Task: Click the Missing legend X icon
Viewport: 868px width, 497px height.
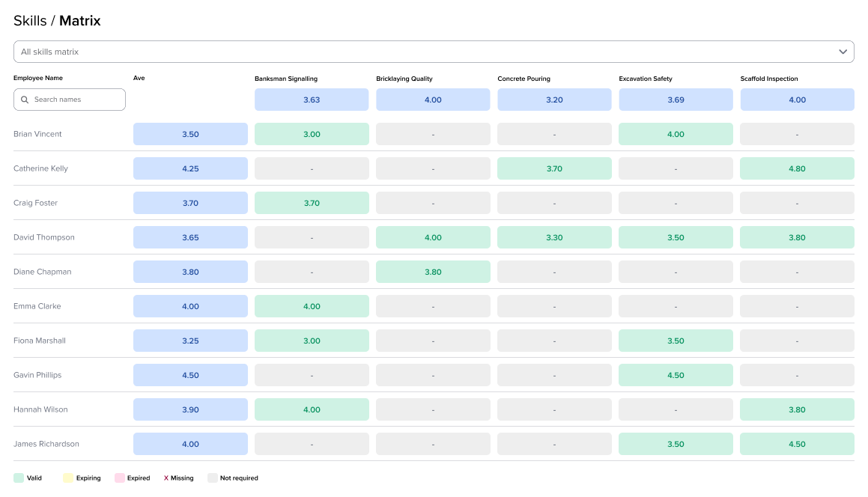Action: [166, 478]
